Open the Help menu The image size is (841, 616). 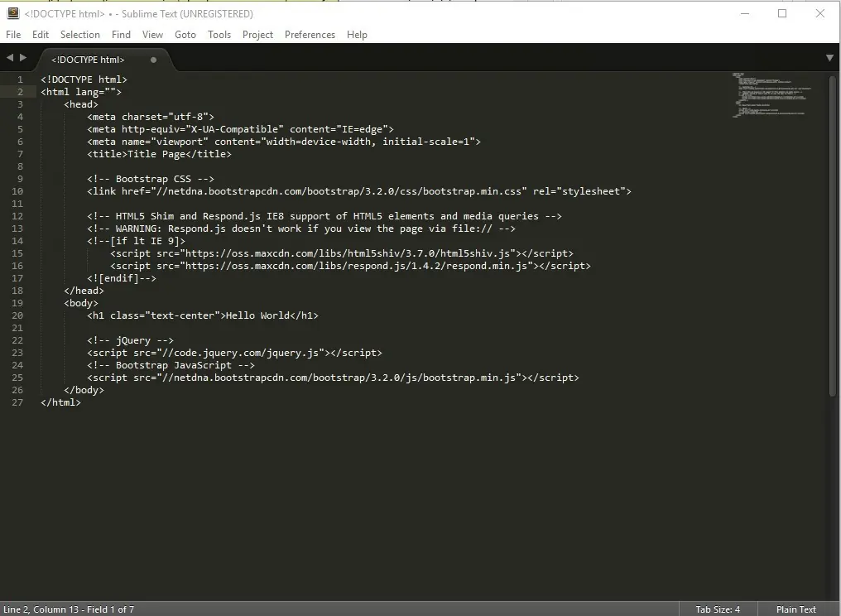[357, 34]
